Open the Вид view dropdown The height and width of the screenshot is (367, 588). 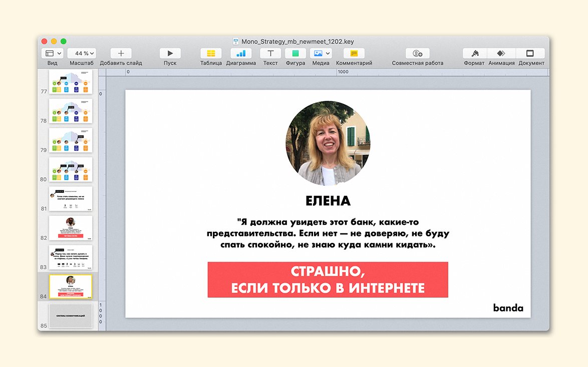(53, 54)
